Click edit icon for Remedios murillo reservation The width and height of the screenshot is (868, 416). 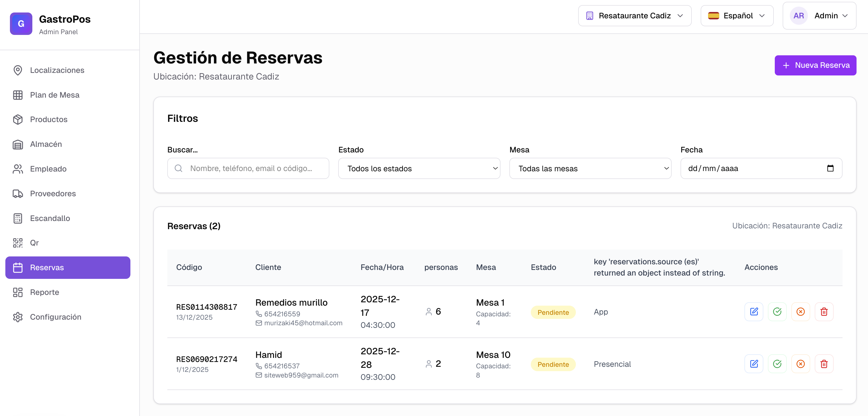(x=754, y=311)
